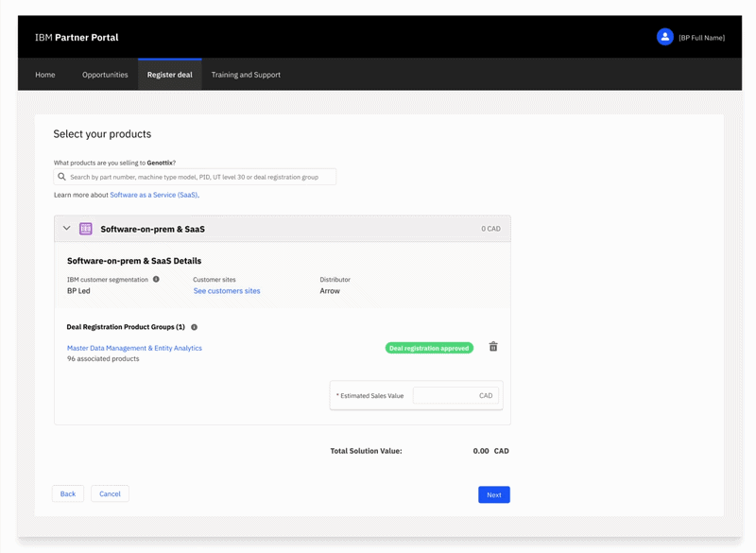Go to Training and Support tab

click(x=246, y=75)
